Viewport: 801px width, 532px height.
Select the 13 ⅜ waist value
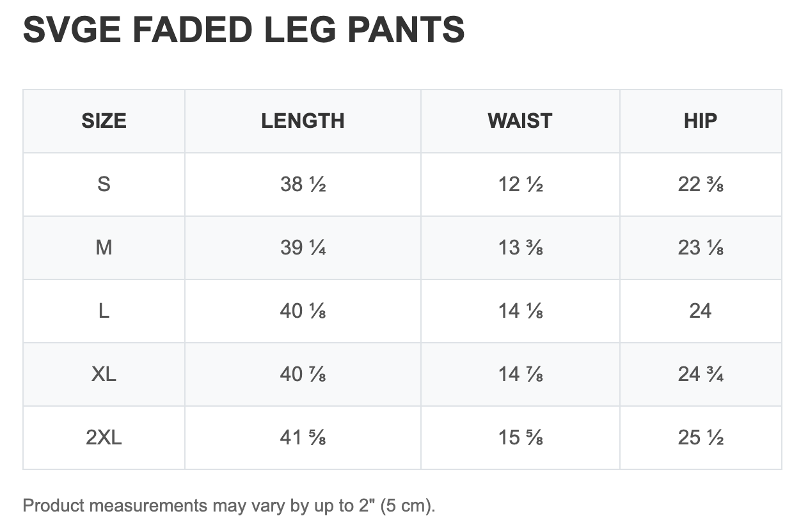point(520,247)
